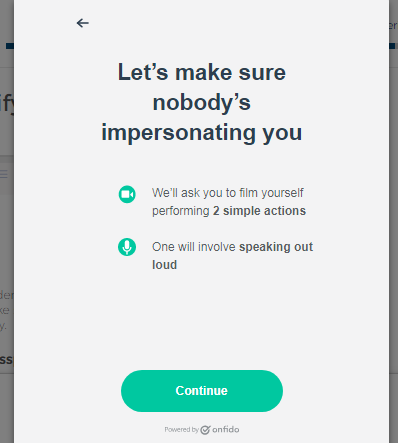
Task: Click the green microphone icon
Action: tap(127, 247)
